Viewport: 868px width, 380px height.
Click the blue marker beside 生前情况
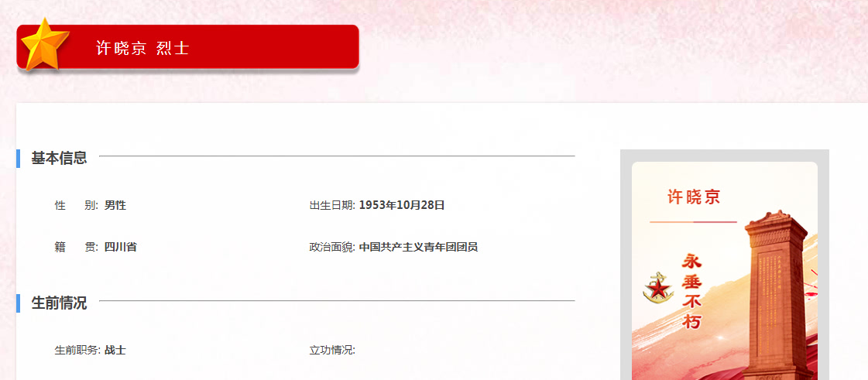point(19,303)
